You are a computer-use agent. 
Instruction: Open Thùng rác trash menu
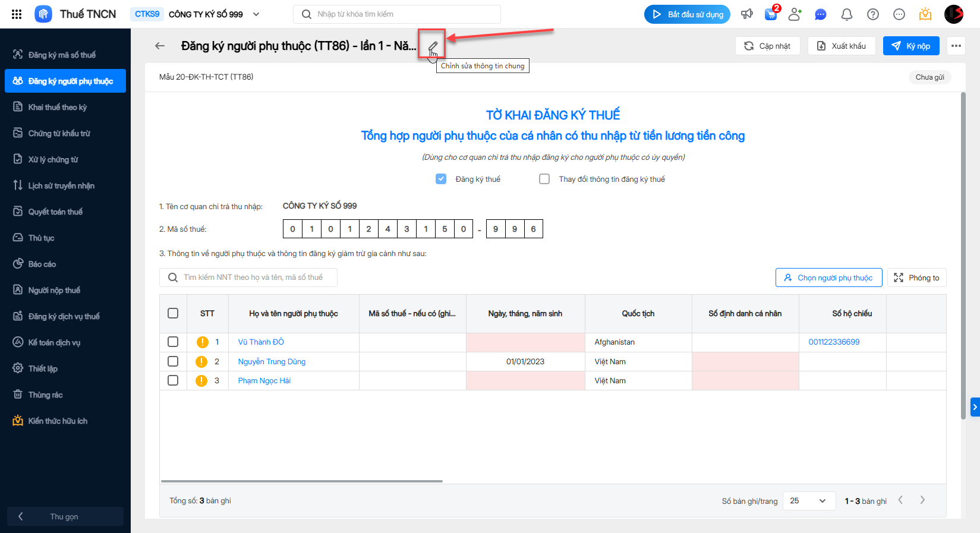[x=65, y=395]
